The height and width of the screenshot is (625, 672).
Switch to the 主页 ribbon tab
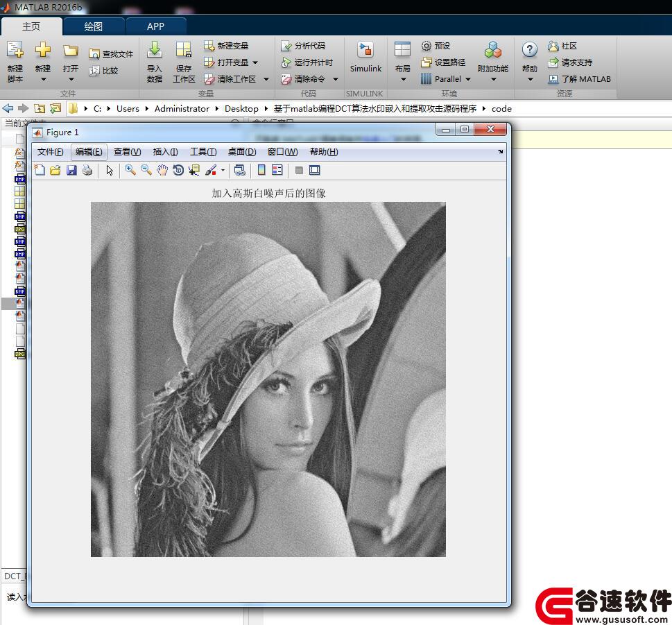pos(31,26)
